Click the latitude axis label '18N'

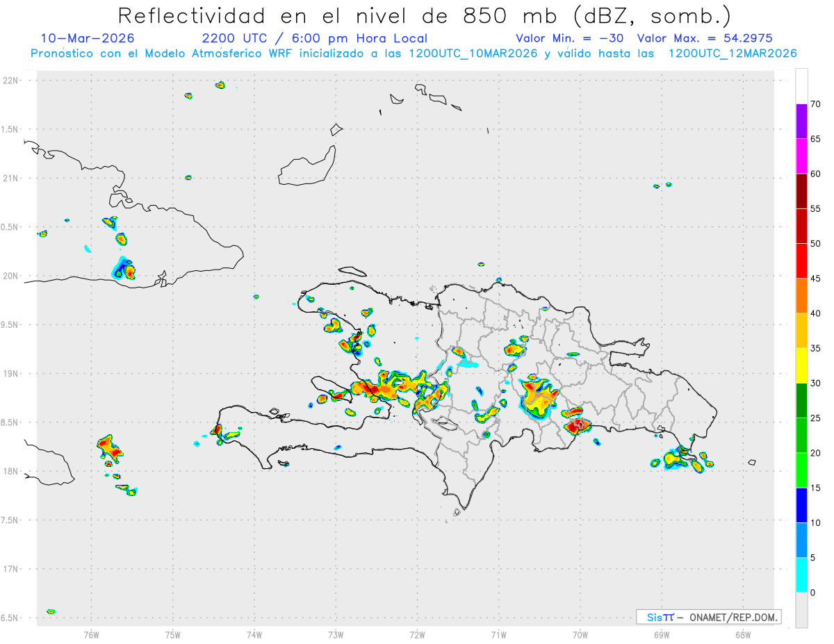pos(10,471)
